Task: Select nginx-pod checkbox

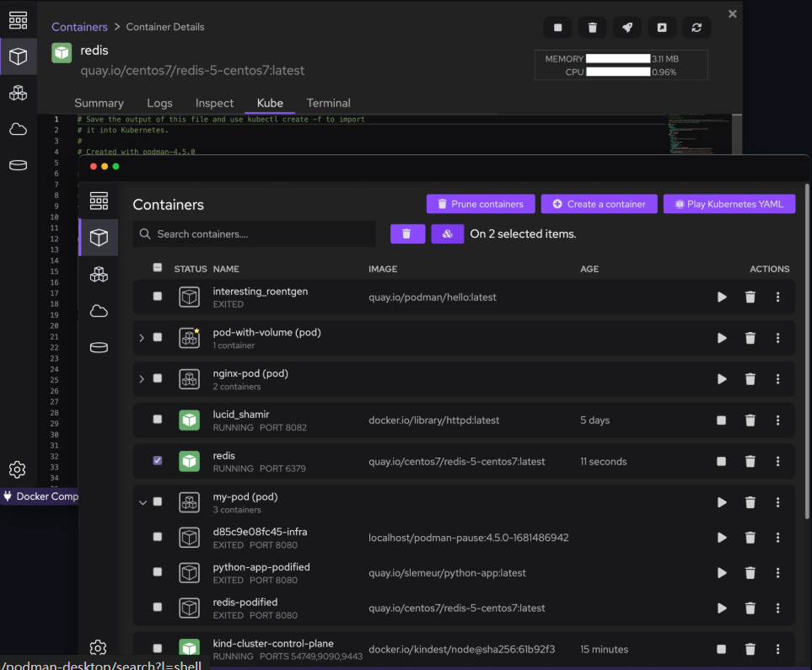Action: click(x=158, y=378)
